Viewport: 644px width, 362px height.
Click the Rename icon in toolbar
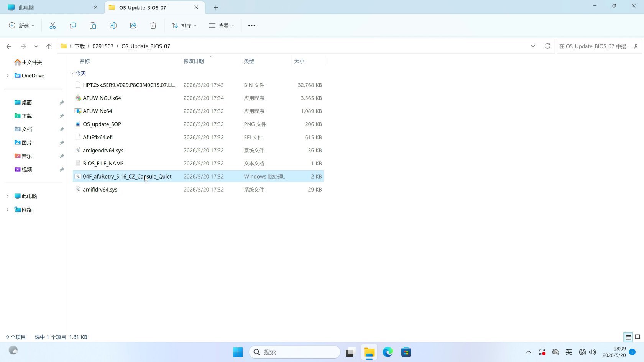113,25
